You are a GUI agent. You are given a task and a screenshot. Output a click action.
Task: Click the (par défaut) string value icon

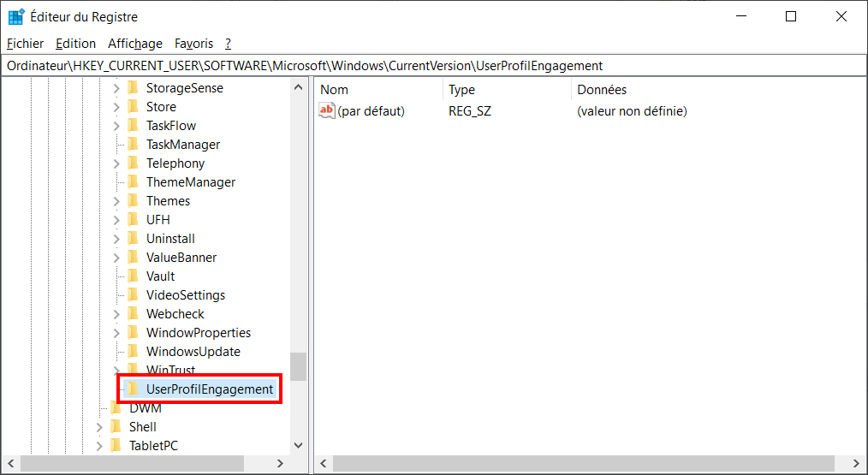click(327, 110)
